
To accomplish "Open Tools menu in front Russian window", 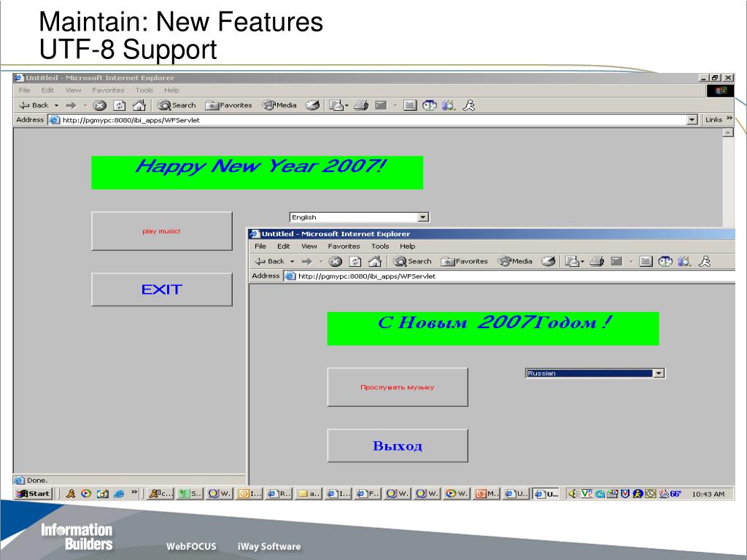I will [379, 246].
